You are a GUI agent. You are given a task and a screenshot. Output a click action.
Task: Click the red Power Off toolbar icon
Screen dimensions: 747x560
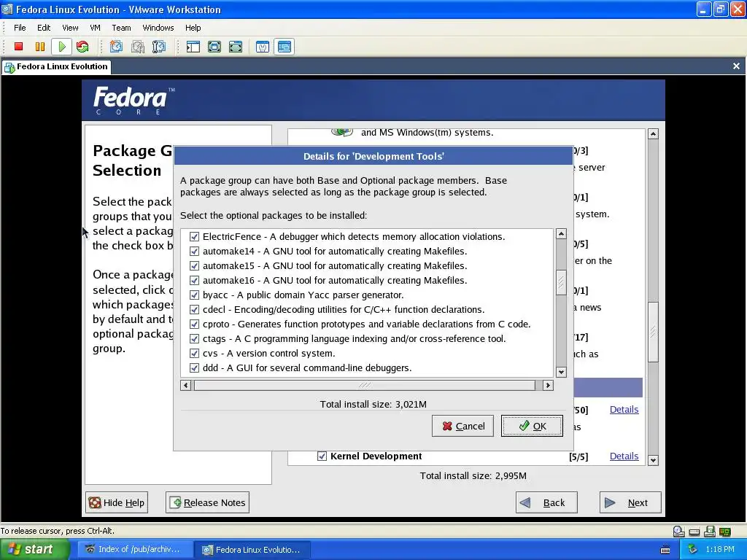tap(18, 47)
